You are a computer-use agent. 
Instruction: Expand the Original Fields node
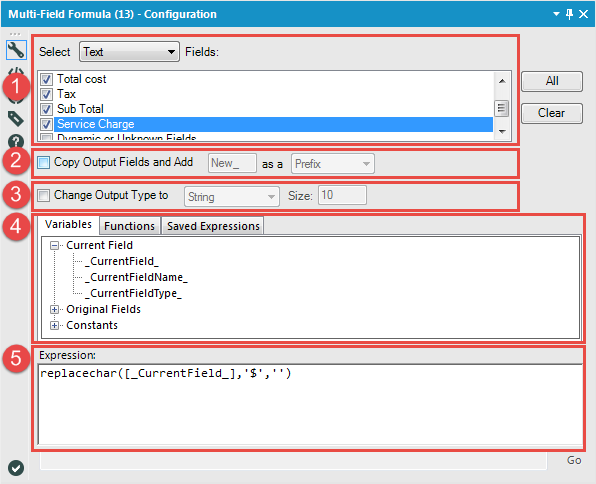(x=54, y=309)
